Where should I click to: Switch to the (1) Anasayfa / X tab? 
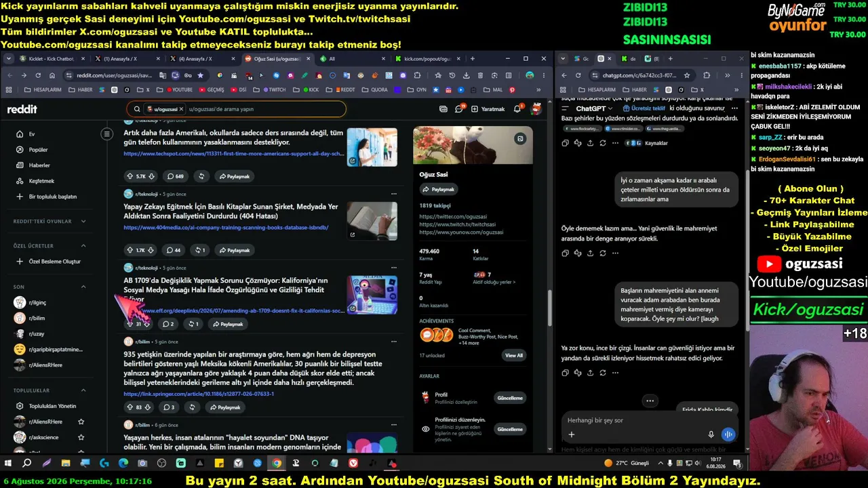click(127, 59)
